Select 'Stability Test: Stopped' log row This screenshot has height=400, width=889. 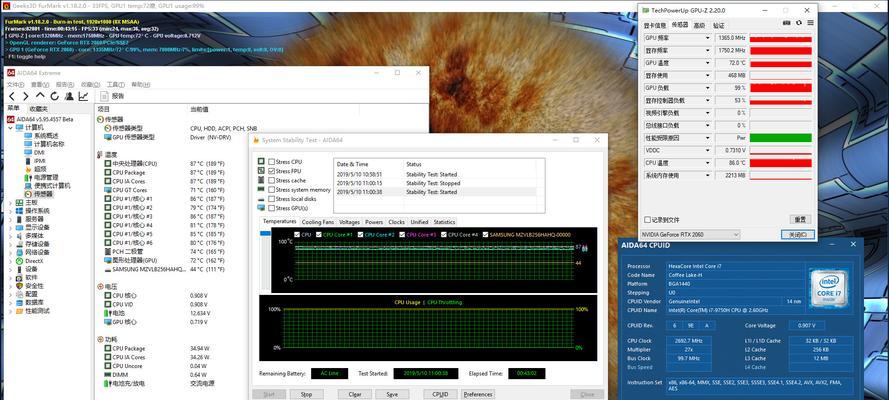435,184
